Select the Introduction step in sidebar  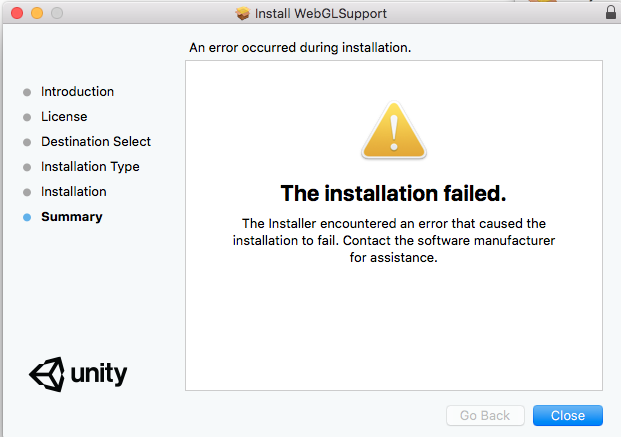[77, 92]
